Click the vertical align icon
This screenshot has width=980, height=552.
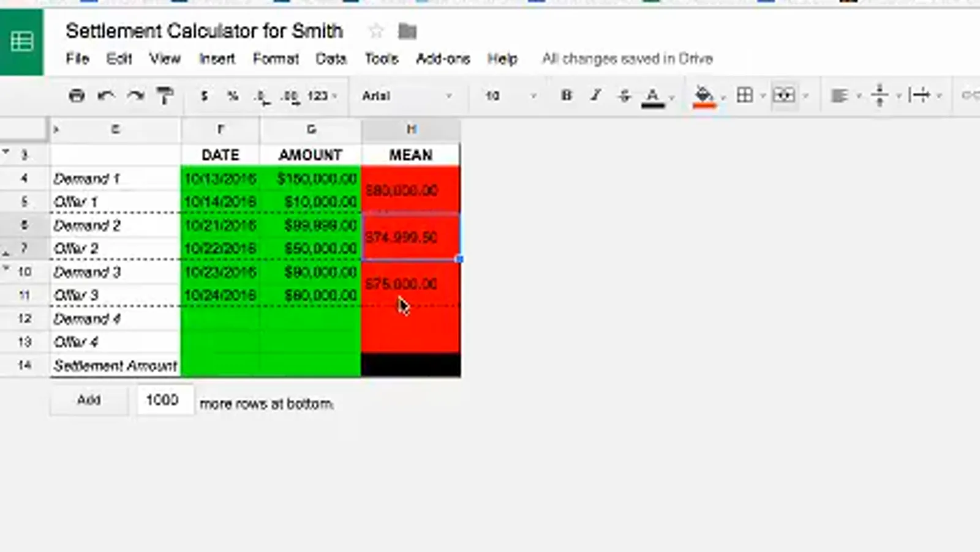pyautogui.click(x=880, y=95)
